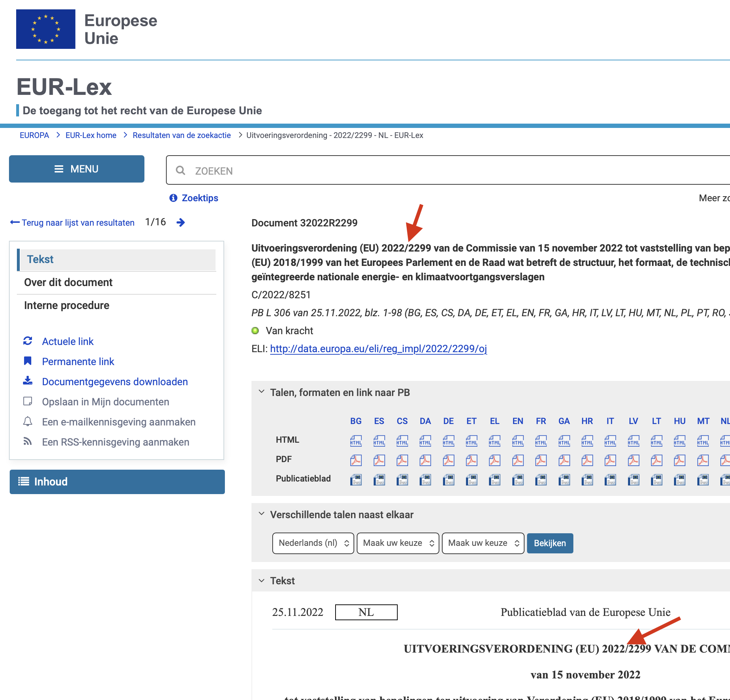Screen dimensions: 730x700
Task: Open the LT PDF version icon
Action: (656, 460)
